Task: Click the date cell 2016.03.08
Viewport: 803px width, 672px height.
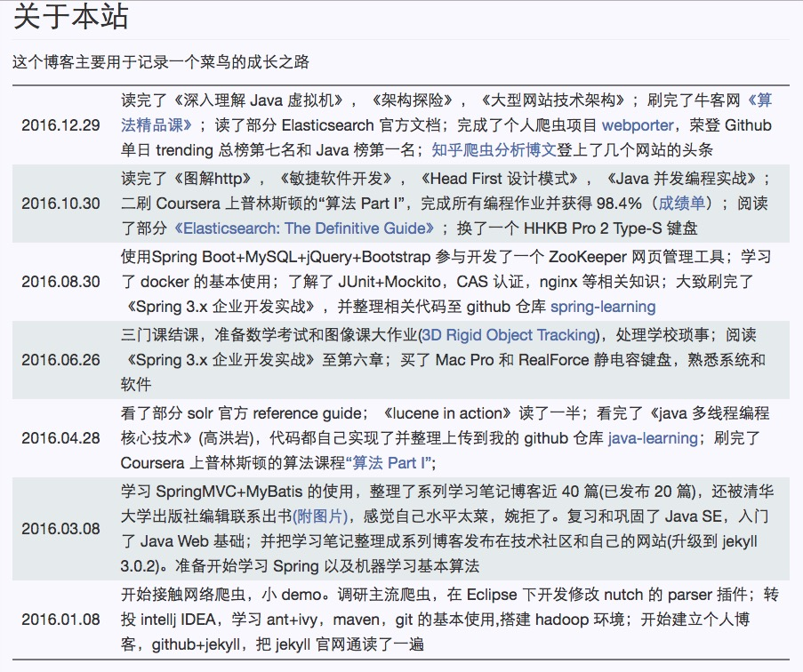Action: coord(60,529)
